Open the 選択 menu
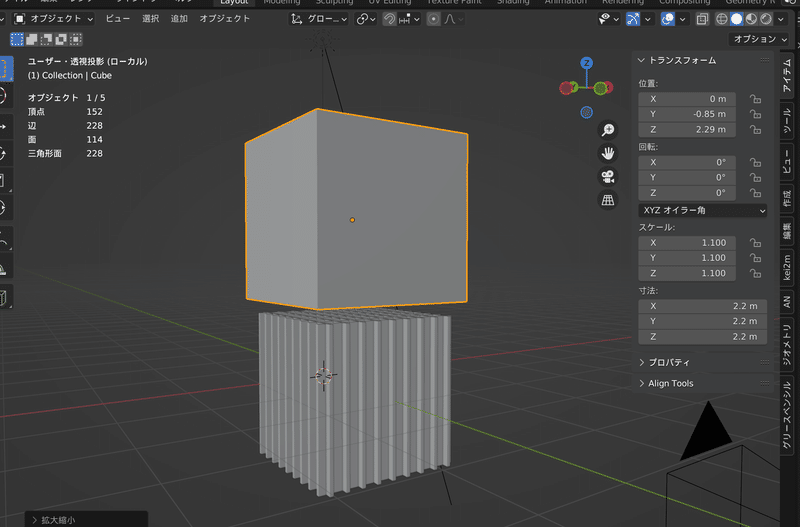Image resolution: width=800 pixels, height=527 pixels. (150, 19)
